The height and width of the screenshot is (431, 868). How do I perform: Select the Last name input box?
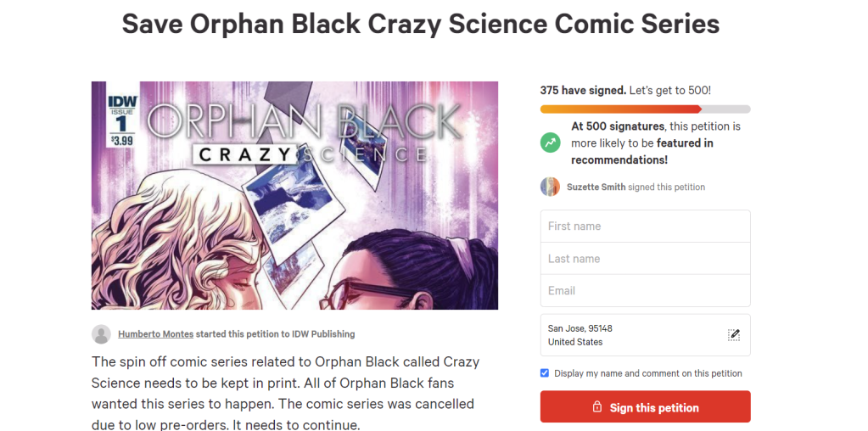coord(645,259)
